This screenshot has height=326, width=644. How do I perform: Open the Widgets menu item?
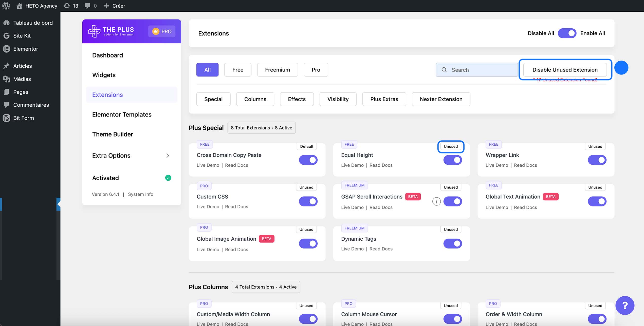click(104, 75)
